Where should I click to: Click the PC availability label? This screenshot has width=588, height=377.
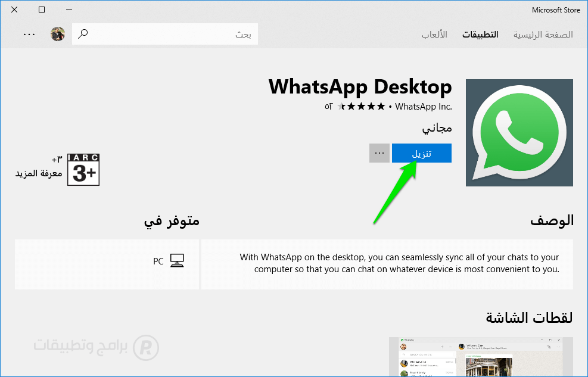tap(158, 261)
